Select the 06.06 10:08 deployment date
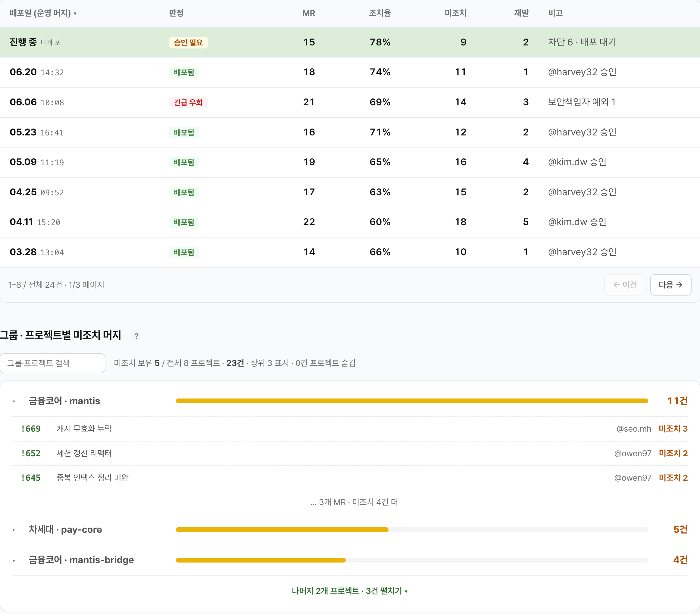Screen dimensions: 700x614 [37, 102]
